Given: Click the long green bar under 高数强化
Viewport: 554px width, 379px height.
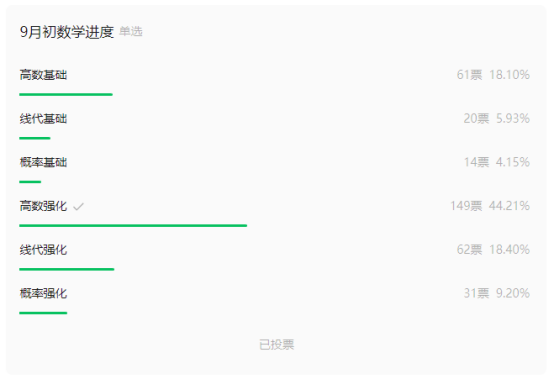Looking at the screenshot, I should pyautogui.click(x=133, y=225).
